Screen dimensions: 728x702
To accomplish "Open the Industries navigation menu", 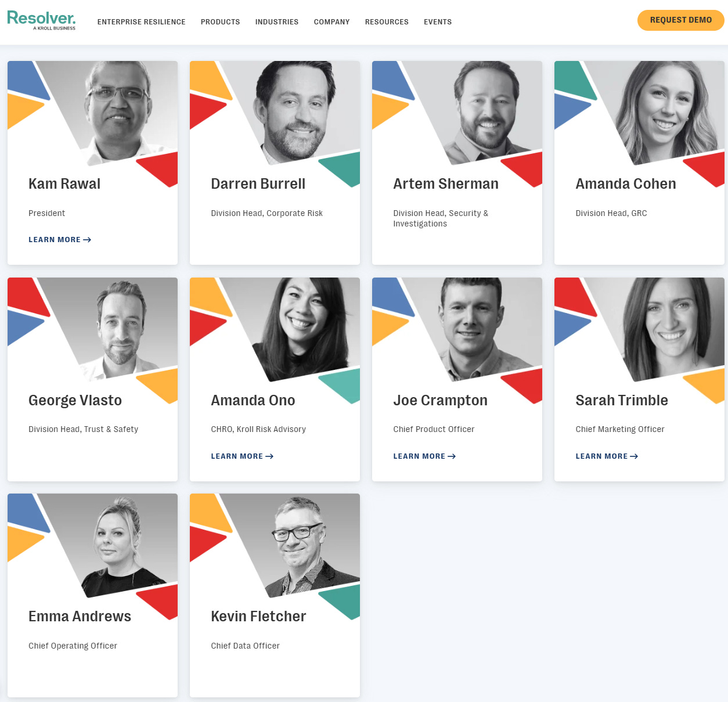I will 277,22.
